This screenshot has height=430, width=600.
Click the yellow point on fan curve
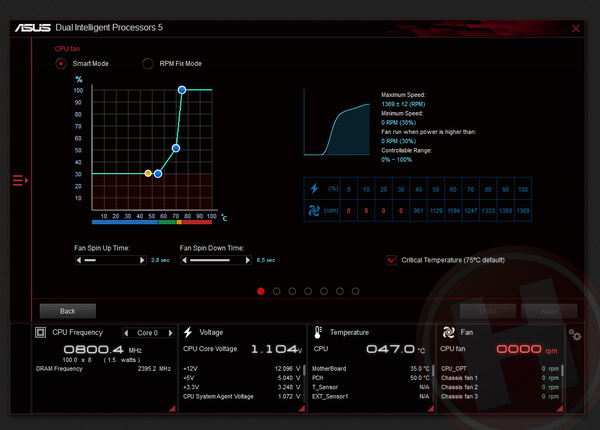pos(148,173)
